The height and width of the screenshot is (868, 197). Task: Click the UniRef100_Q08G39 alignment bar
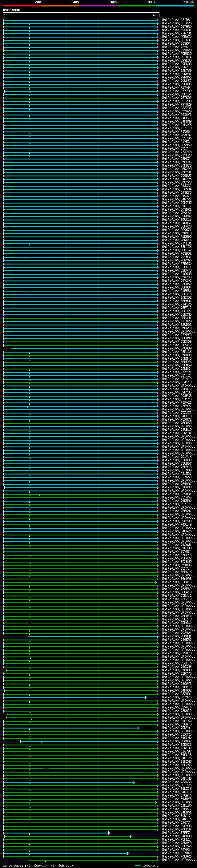[84, 349]
